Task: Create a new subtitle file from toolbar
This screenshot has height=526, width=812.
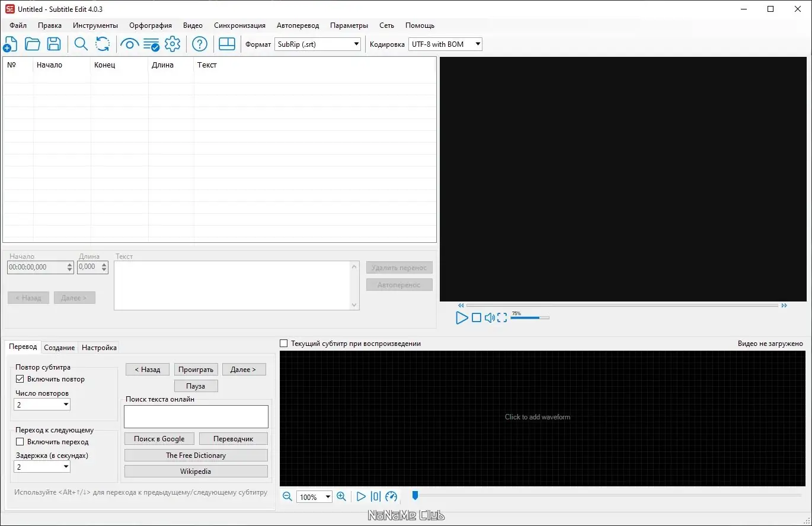Action: [10, 44]
